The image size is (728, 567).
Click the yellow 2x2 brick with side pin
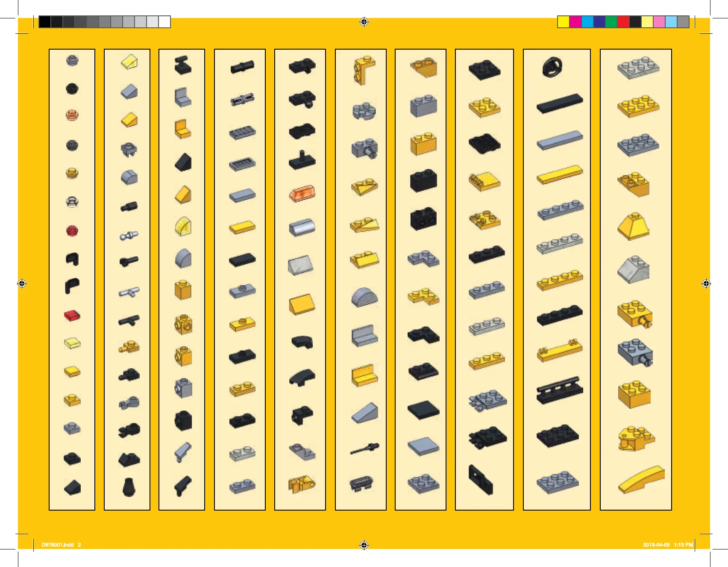[x=635, y=314]
